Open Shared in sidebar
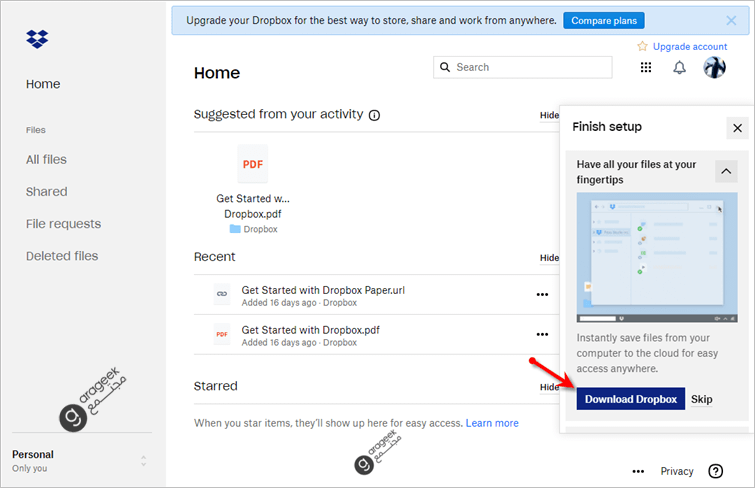 [x=47, y=192]
